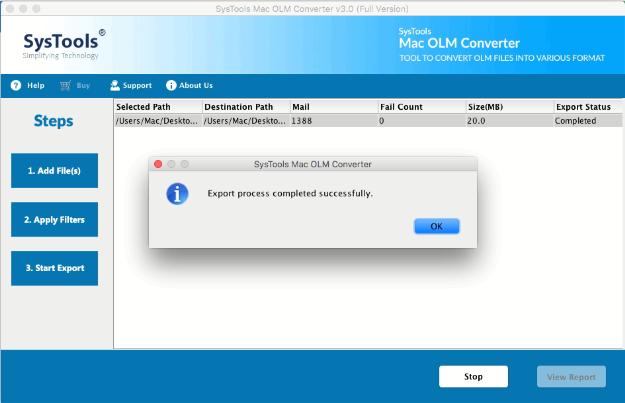
Task: Click the Export Status column header
Action: coord(588,107)
